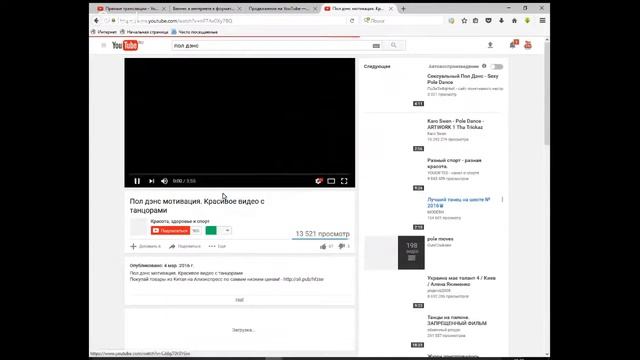This screenshot has height=360, width=640.
Task: Toggle the autoplay switch
Action: (x=497, y=67)
